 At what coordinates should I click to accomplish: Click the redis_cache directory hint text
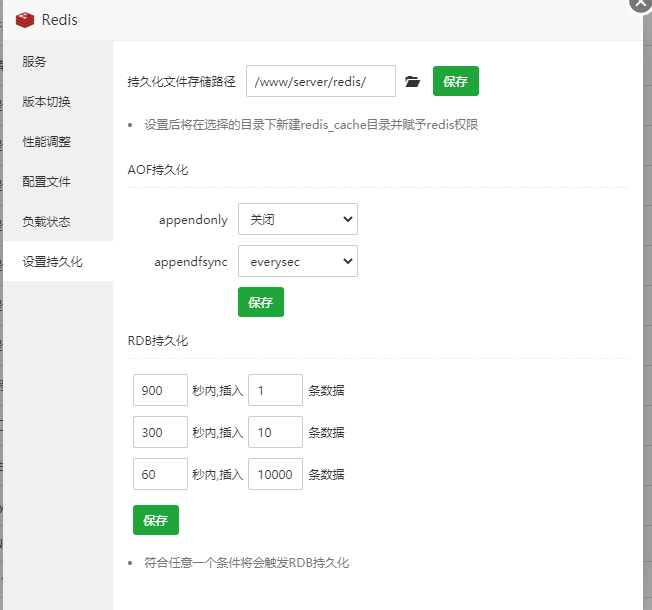point(311,124)
